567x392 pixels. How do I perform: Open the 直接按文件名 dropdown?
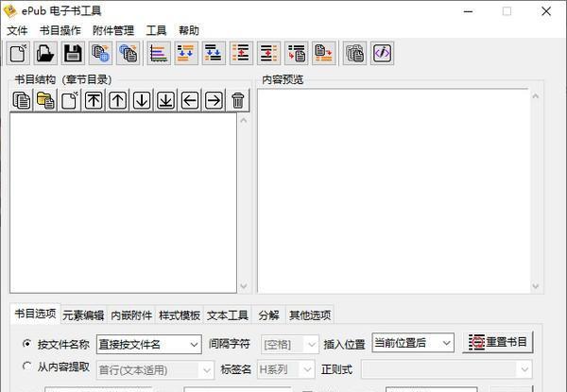[x=149, y=345]
